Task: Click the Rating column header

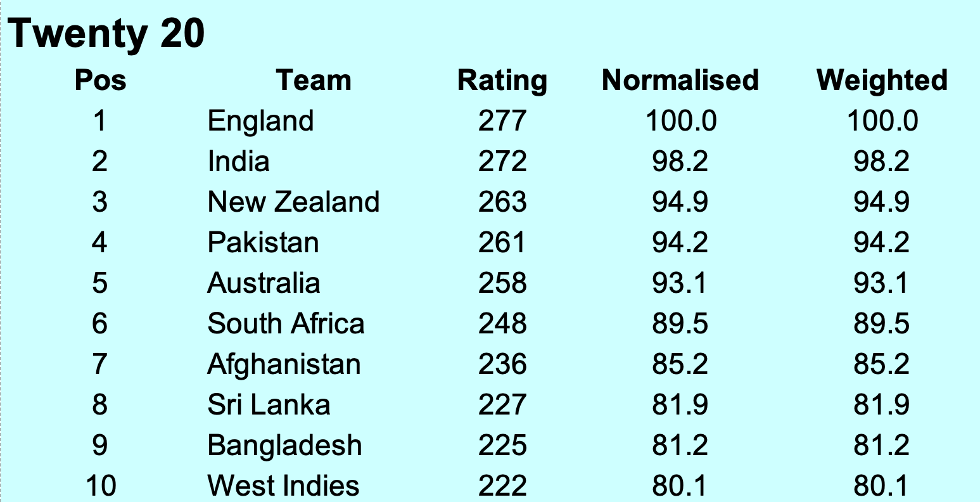Action: tap(502, 80)
